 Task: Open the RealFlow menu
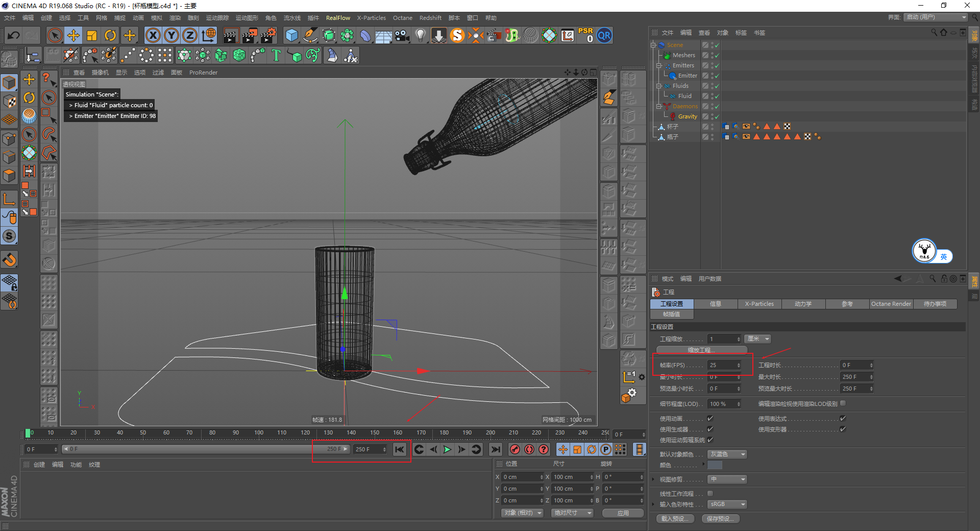pos(338,18)
